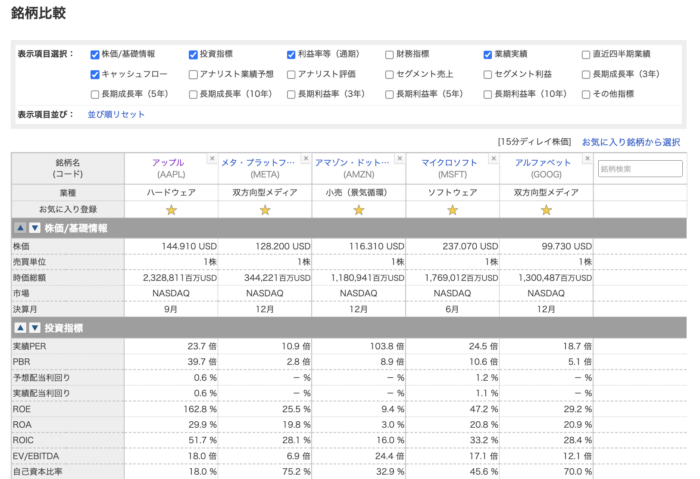The width and height of the screenshot is (700, 479).
Task: Move 投資指標 section down with arrow
Action: (35, 328)
